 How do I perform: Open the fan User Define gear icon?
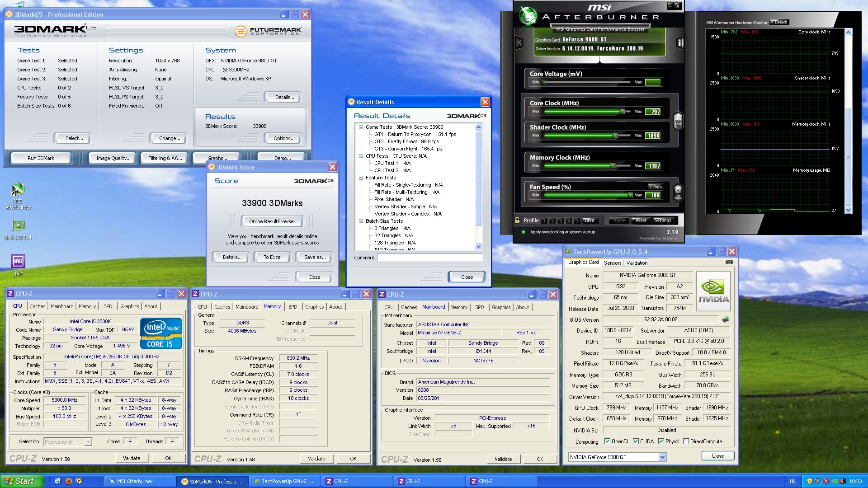click(678, 192)
